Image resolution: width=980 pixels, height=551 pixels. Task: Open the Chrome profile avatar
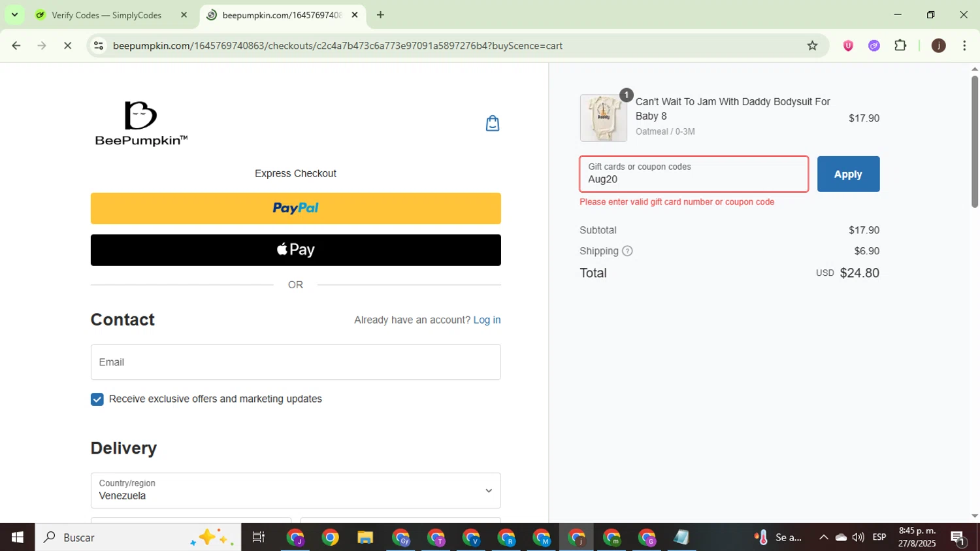click(x=938, y=46)
